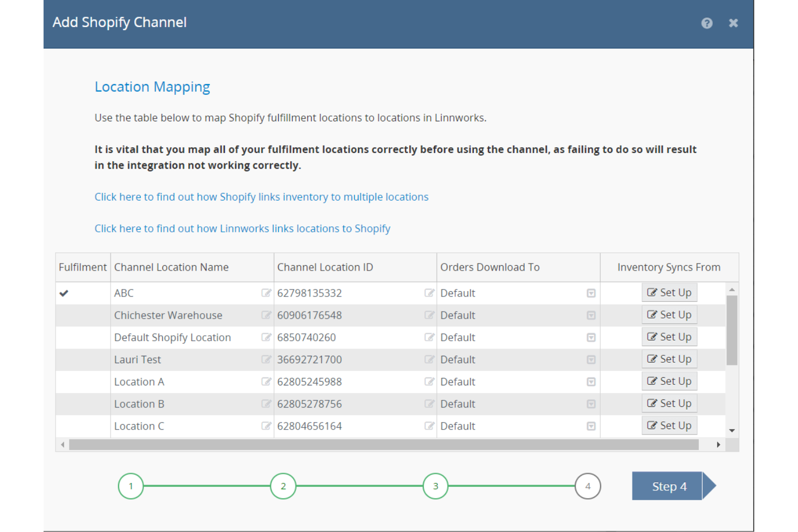Edit the channel location ID for Location C

pyautogui.click(x=430, y=425)
